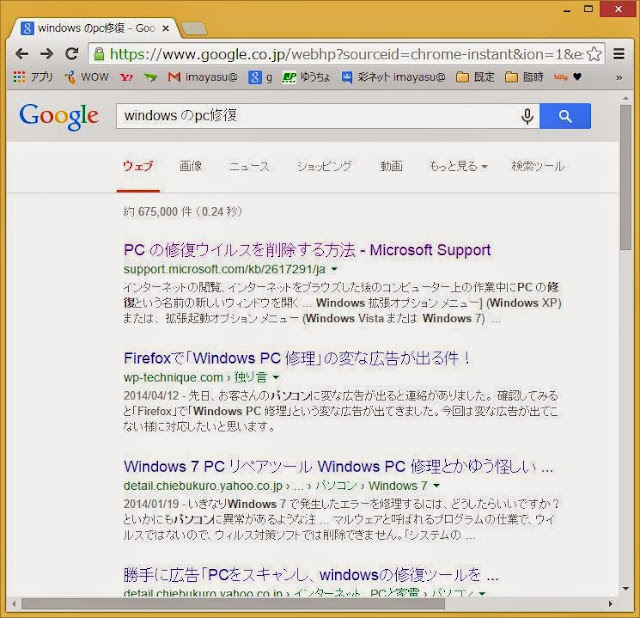Open the 彩ネット imayasu@ bookmark

394,77
